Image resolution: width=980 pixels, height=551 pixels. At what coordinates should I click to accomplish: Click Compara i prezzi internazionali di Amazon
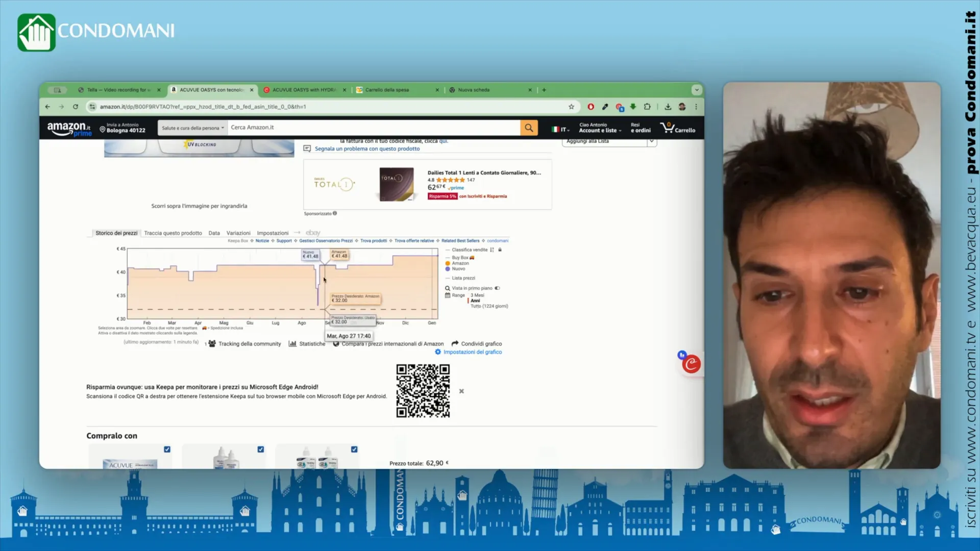click(393, 344)
